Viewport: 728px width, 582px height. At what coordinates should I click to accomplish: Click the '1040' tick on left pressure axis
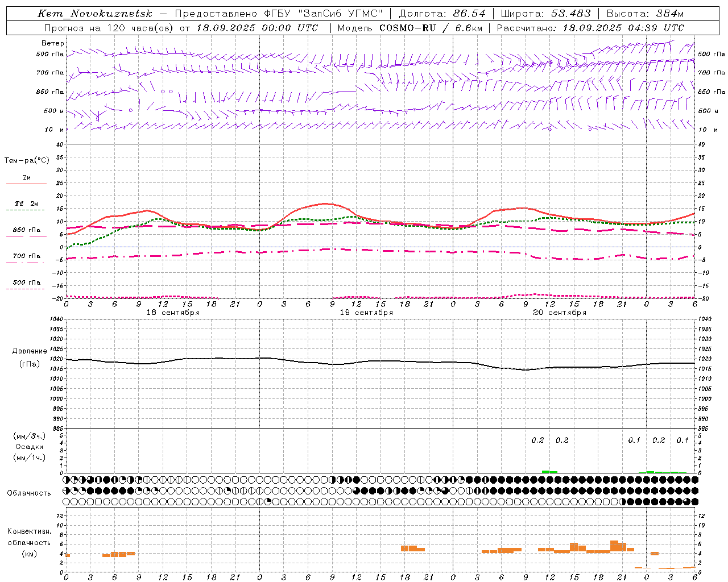coord(55,319)
